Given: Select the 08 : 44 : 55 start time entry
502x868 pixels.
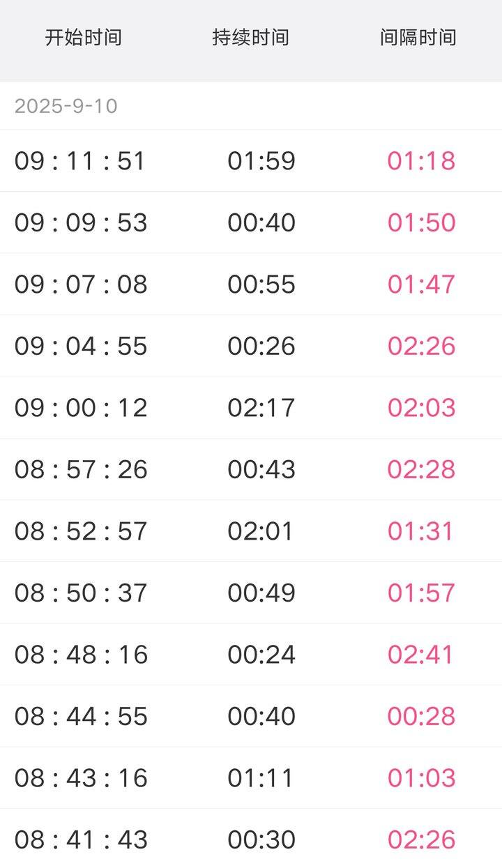Looking at the screenshot, I should 81,716.
